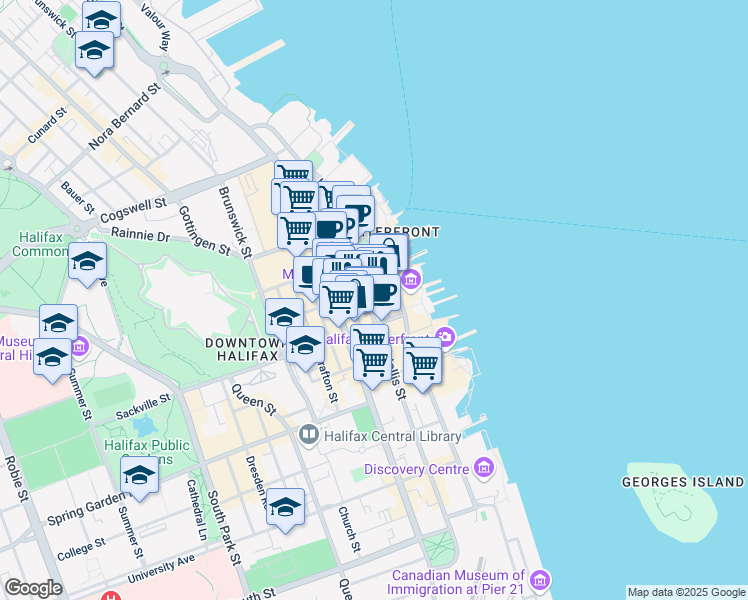Open the graduation cap marker directly above DOWNTOWN label
Viewport: 748px width, 600px height.
(x=284, y=316)
